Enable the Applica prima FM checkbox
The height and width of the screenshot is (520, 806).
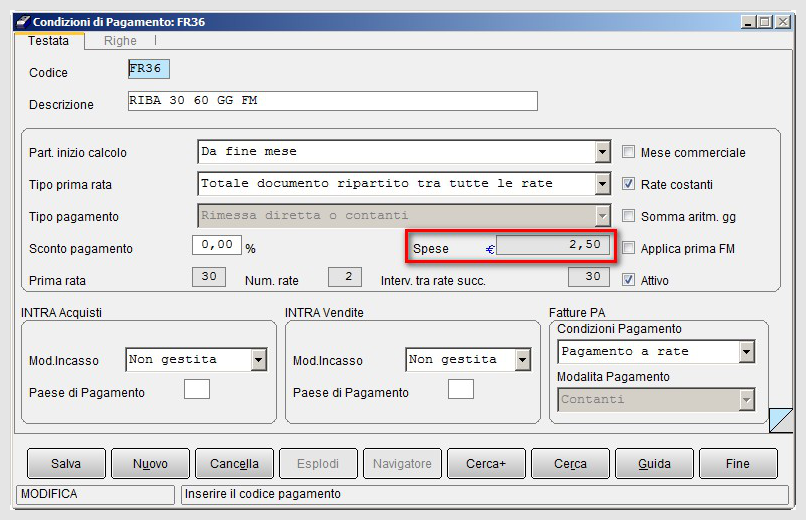click(628, 248)
